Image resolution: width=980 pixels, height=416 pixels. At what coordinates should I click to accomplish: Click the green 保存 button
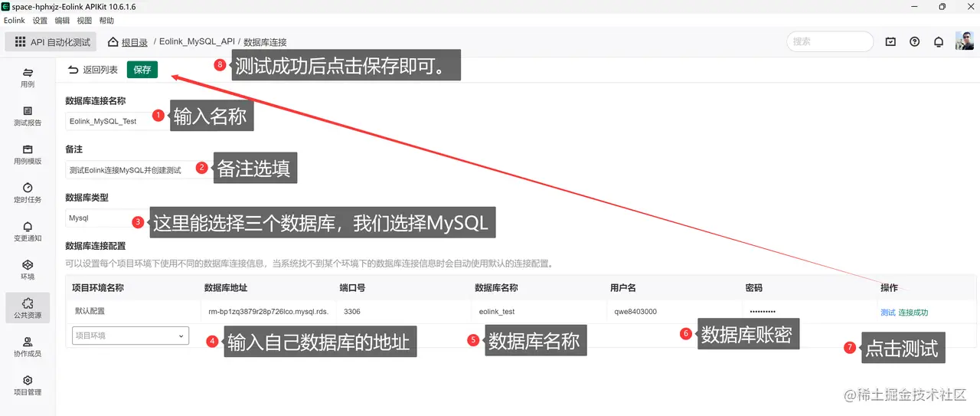[142, 70]
